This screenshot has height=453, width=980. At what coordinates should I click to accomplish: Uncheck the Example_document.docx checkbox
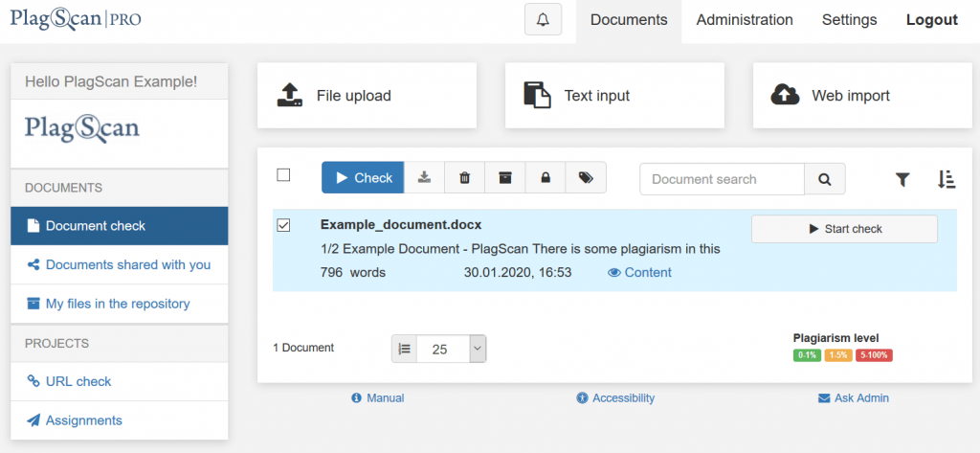pos(283,225)
